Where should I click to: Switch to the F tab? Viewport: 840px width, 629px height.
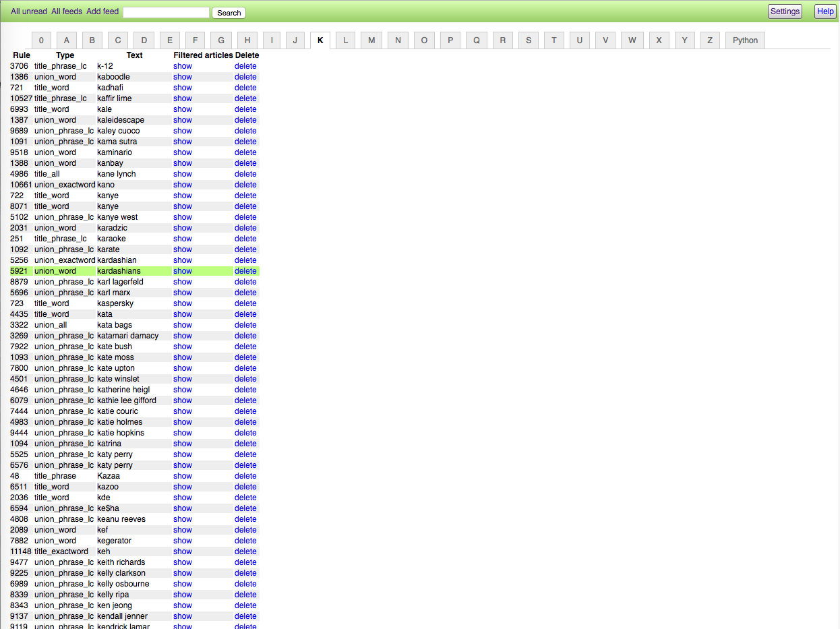click(x=195, y=40)
